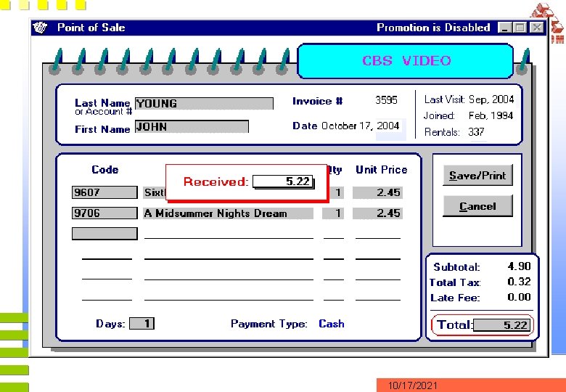Click the empty code field in the third row
566x392 pixels.
click(x=104, y=234)
